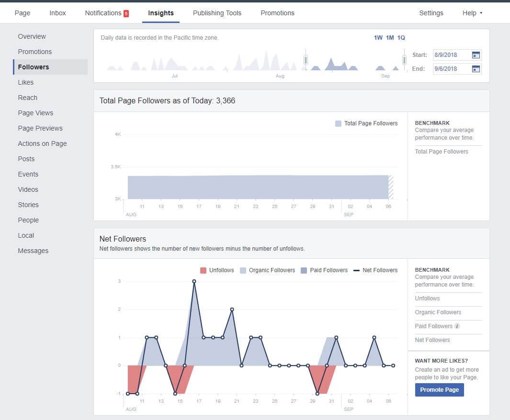Select the 1Q date range

coord(401,38)
